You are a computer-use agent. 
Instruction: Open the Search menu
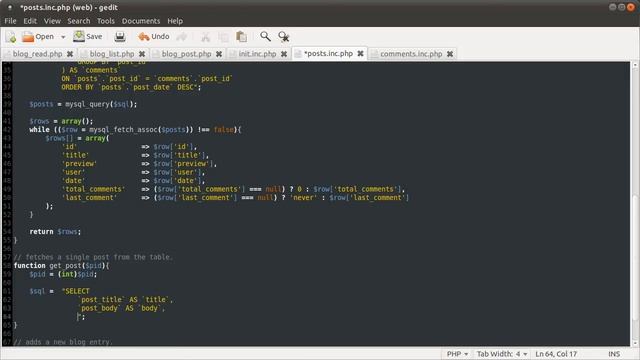[x=79, y=21]
